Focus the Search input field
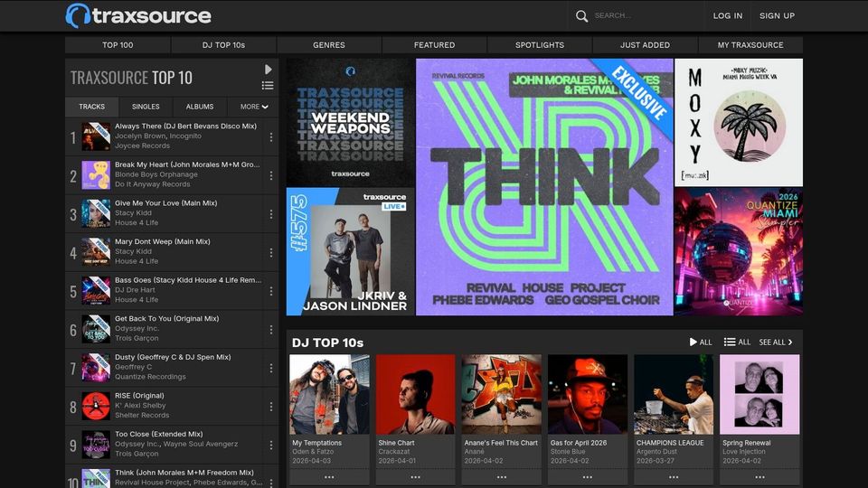 coord(645,15)
